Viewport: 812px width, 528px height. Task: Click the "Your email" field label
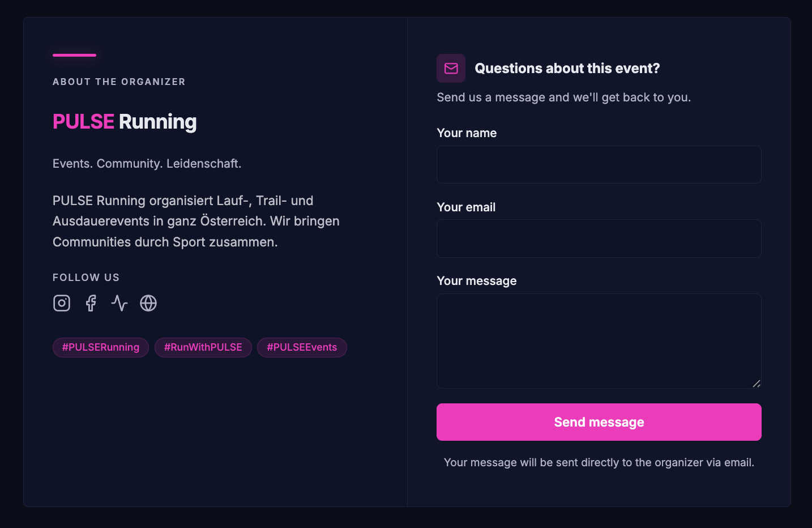466,207
